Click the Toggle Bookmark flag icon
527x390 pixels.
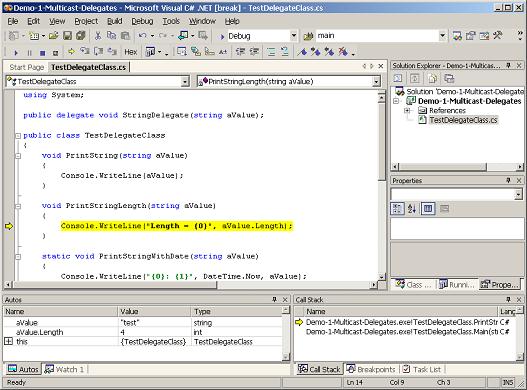[x=302, y=52]
